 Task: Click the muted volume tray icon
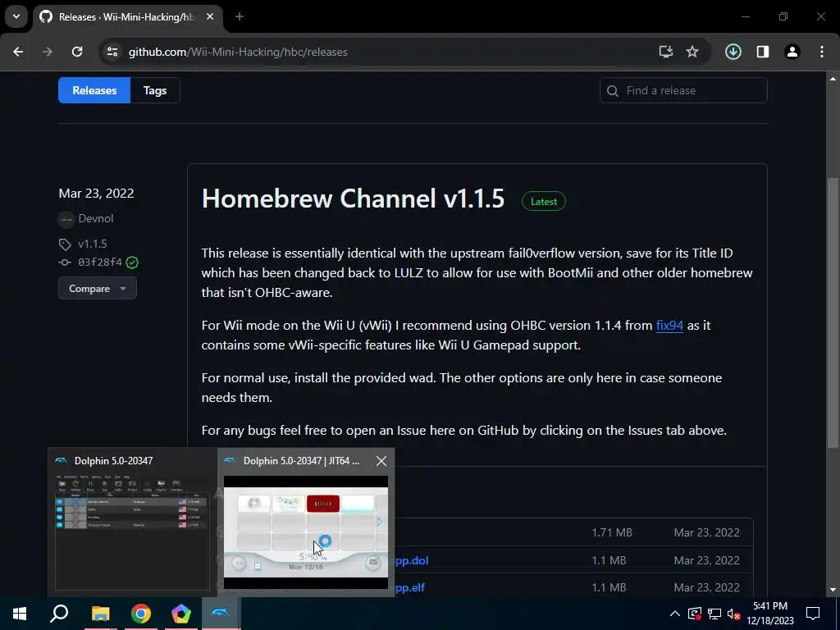(x=734, y=614)
